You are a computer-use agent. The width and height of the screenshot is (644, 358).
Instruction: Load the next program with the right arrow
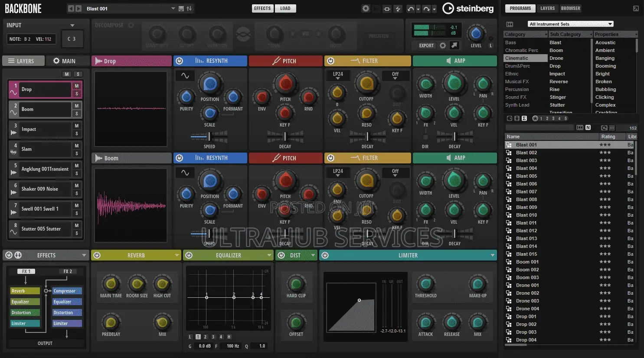click(x=78, y=9)
